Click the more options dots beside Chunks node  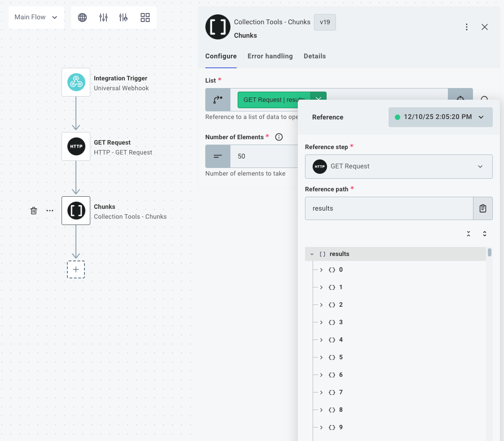[x=50, y=210]
